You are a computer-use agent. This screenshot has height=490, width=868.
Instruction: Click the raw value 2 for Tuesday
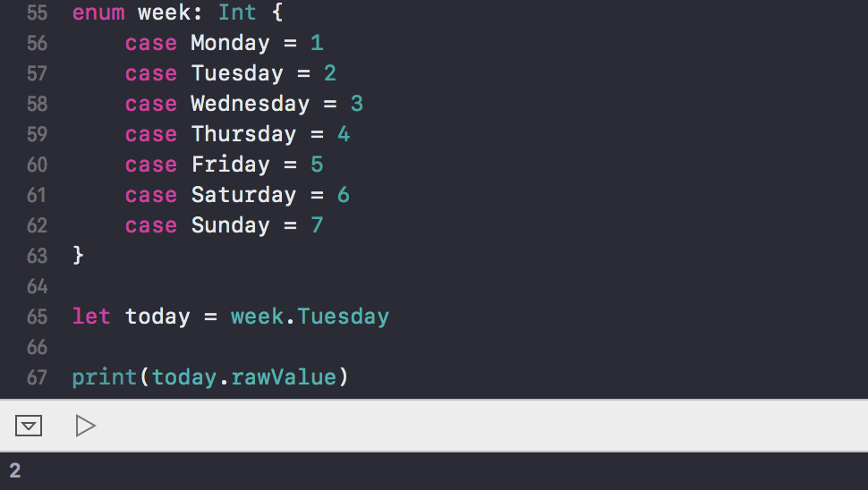pyautogui.click(x=330, y=73)
